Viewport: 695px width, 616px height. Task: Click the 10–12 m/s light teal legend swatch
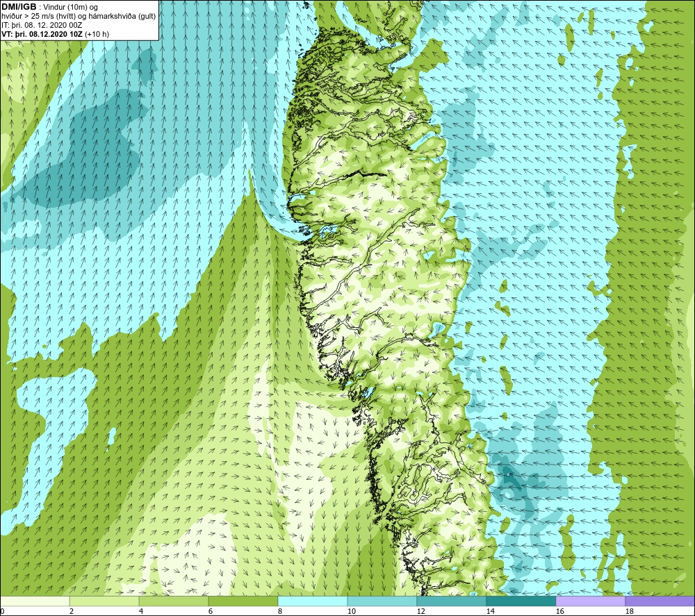[x=382, y=601]
